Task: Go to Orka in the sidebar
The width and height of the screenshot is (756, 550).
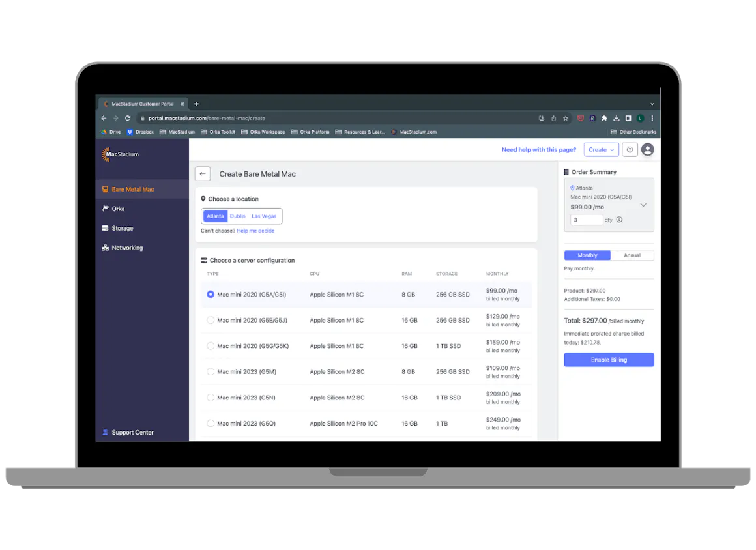Action: (x=118, y=209)
